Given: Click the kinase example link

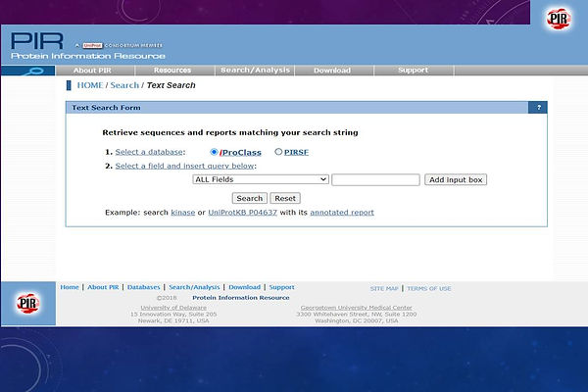Looking at the screenshot, I should 183,213.
